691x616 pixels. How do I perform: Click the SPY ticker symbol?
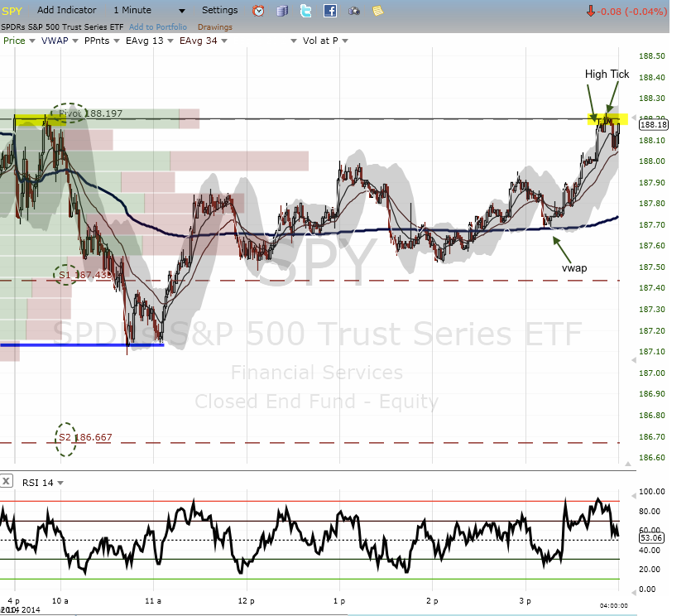tap(12, 11)
